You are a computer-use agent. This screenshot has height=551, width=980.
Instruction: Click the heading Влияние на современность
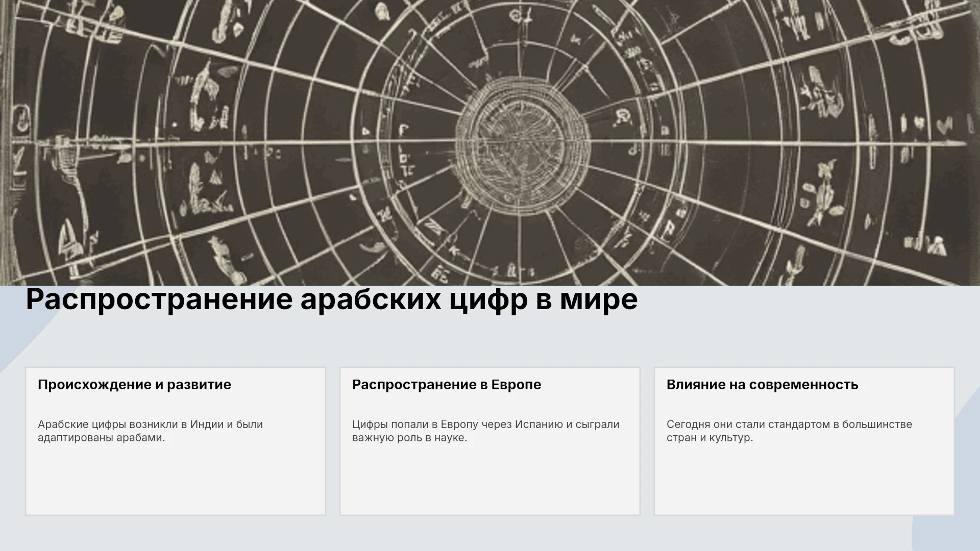coord(762,385)
